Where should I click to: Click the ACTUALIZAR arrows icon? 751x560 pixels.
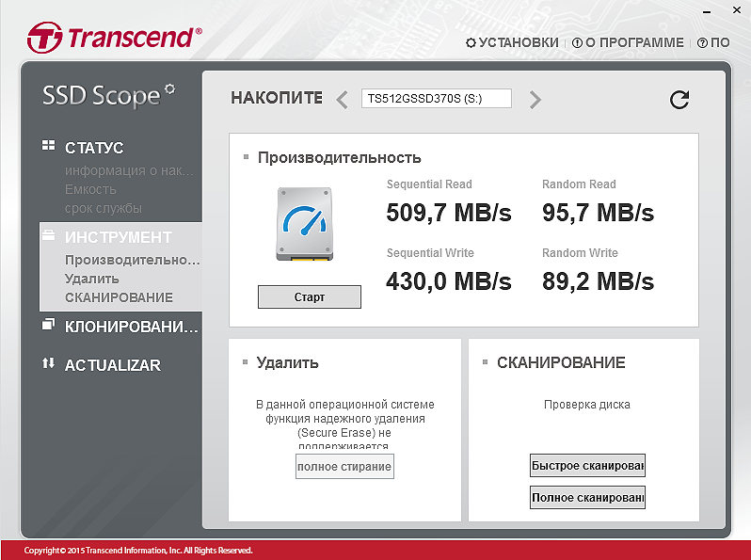pos(48,363)
